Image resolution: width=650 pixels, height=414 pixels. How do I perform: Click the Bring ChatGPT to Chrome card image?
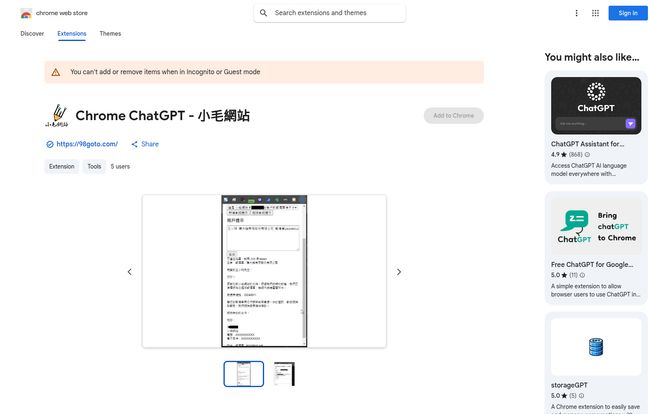596,226
